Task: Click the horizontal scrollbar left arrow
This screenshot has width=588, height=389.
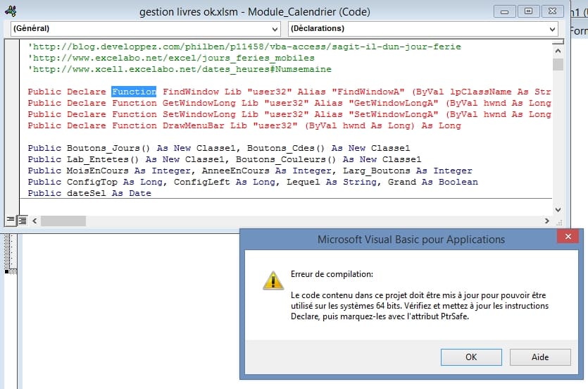Action: click(35, 221)
